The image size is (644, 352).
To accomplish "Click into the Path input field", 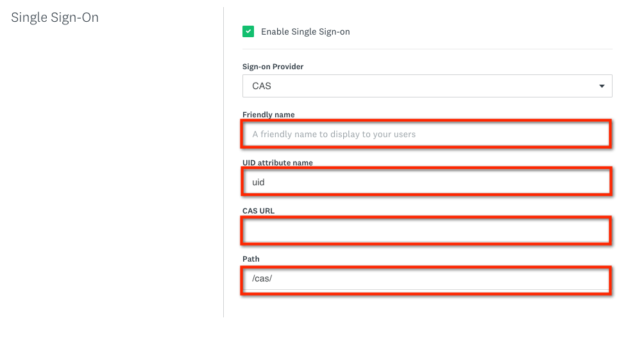I will pyautogui.click(x=427, y=278).
